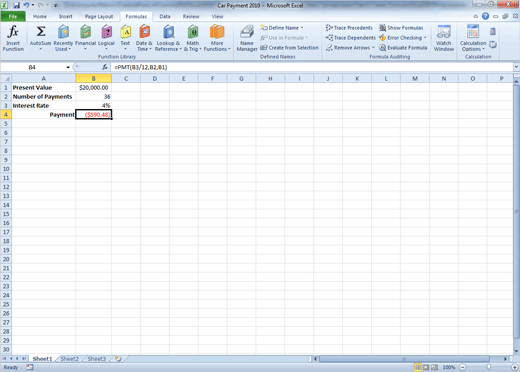
Task: Click in the formula bar
Action: [x=312, y=67]
